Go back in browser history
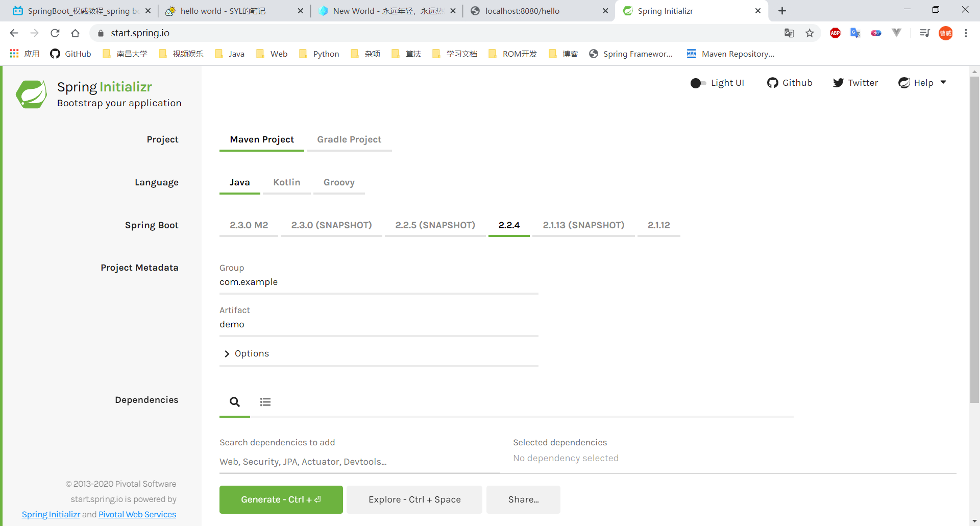 [x=14, y=33]
